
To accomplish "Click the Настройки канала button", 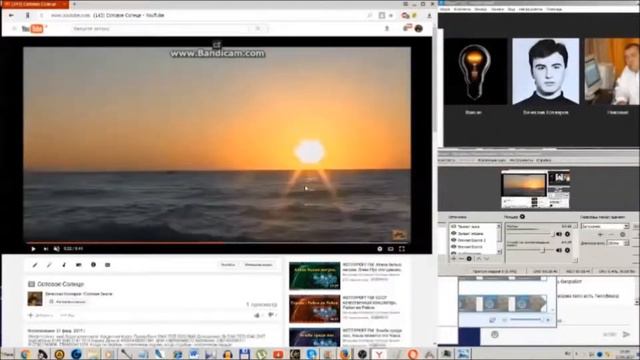I will (x=68, y=302).
